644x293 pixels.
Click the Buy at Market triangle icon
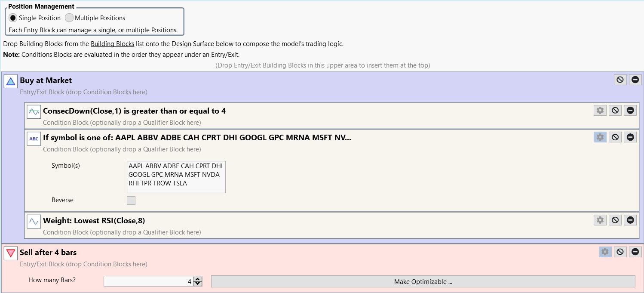(x=11, y=81)
